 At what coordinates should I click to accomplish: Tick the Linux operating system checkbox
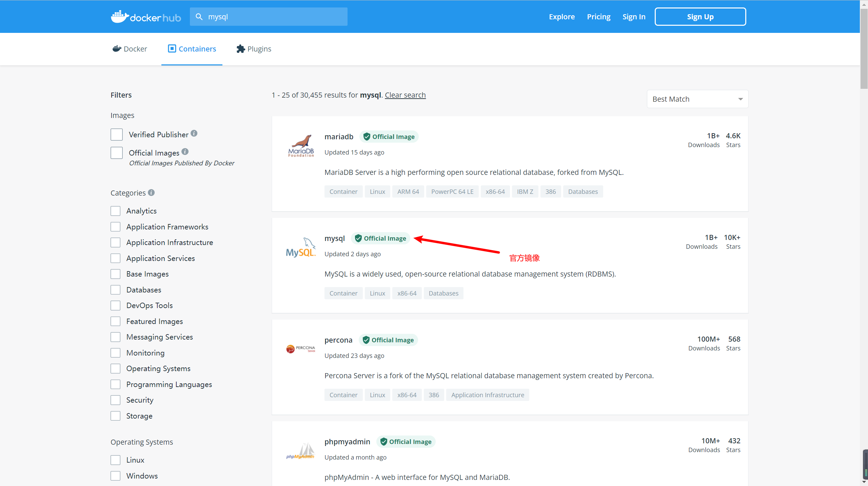click(x=116, y=460)
